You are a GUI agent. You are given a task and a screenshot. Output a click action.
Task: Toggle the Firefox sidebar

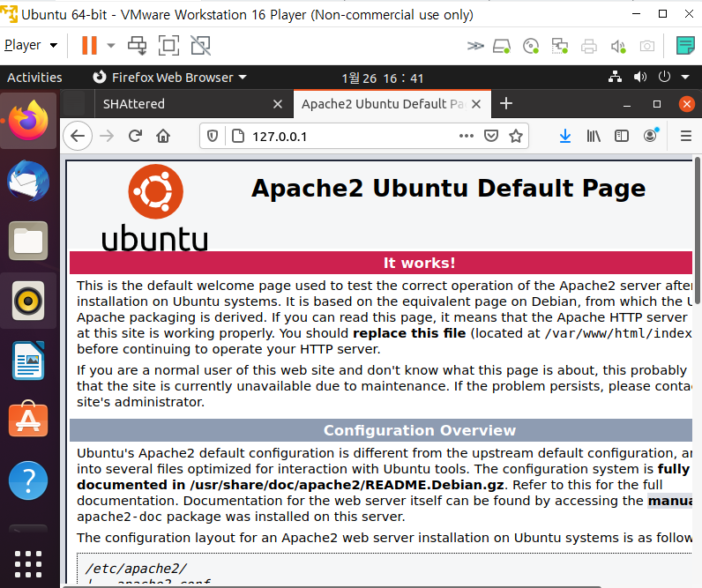point(622,136)
